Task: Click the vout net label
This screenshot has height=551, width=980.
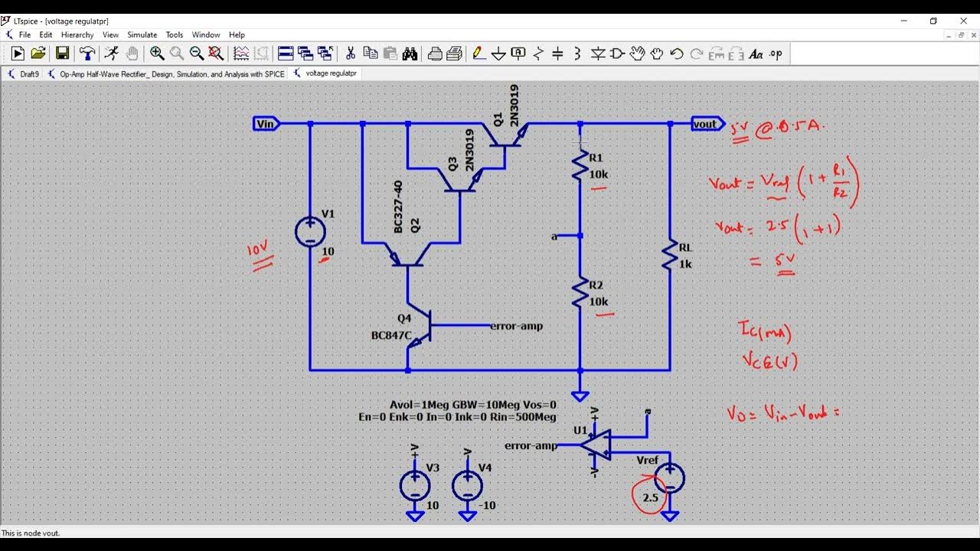Action: 707,124
